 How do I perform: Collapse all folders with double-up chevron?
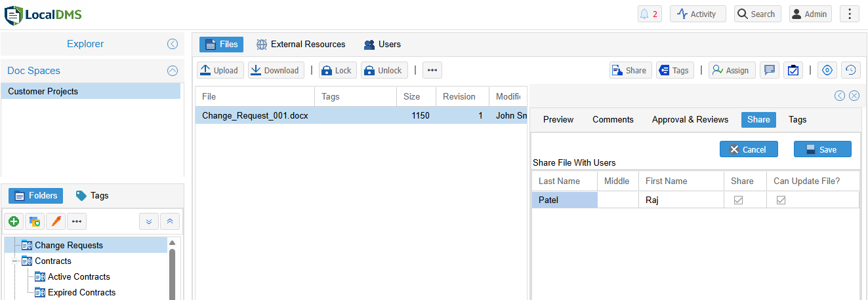(x=169, y=221)
